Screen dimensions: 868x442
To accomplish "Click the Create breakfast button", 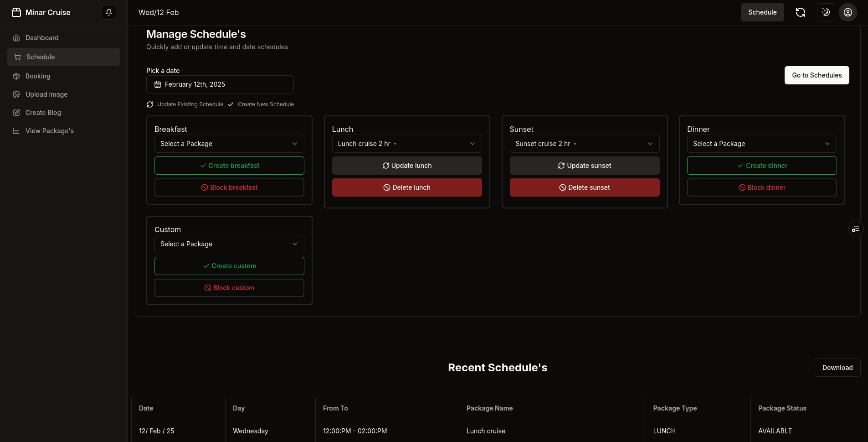I will coord(229,166).
